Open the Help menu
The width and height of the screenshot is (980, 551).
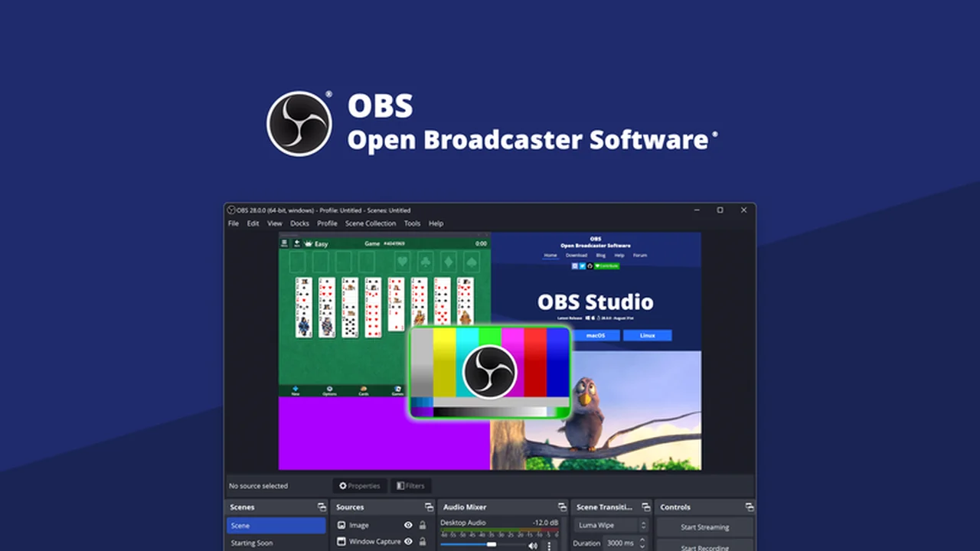pos(436,223)
